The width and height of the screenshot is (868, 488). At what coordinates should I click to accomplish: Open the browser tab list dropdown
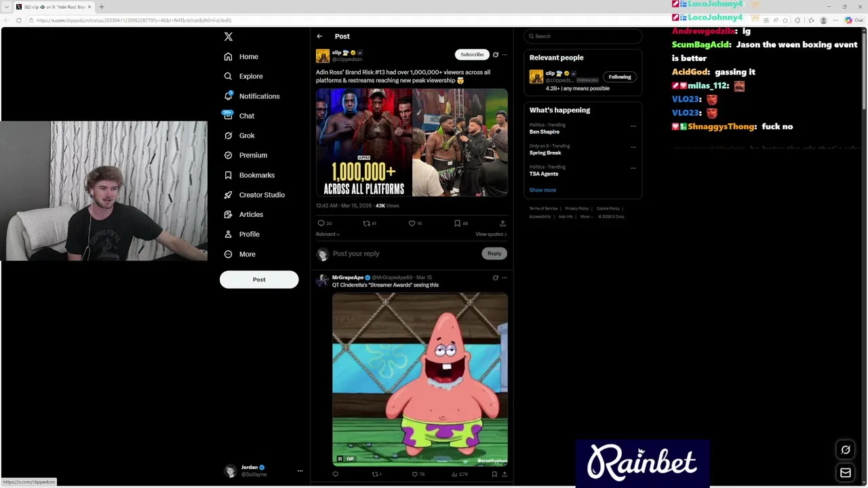(x=6, y=7)
